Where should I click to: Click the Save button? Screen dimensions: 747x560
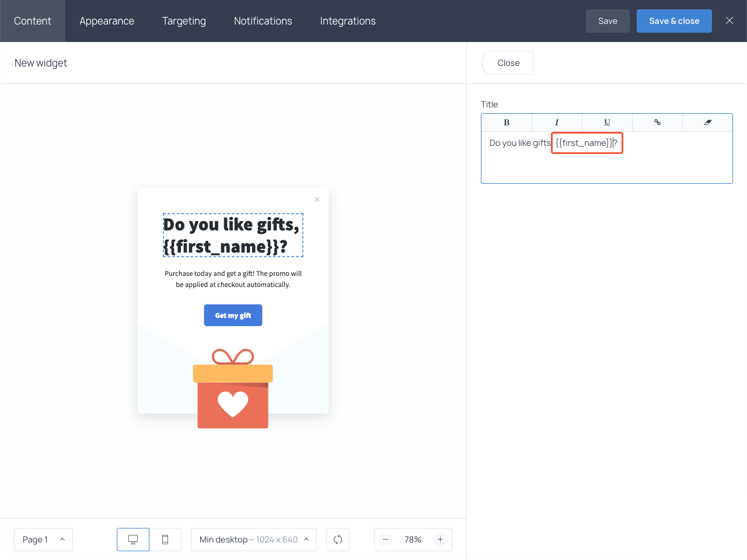608,20
